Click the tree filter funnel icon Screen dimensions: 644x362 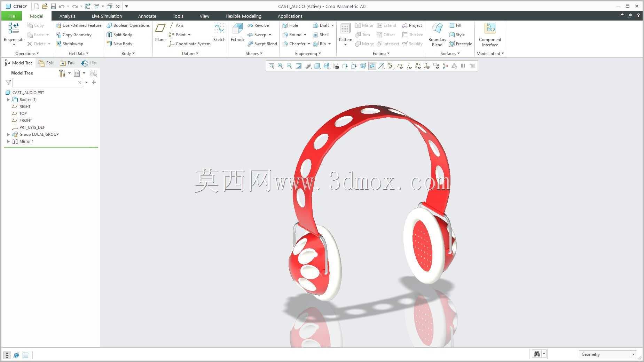tap(8, 82)
